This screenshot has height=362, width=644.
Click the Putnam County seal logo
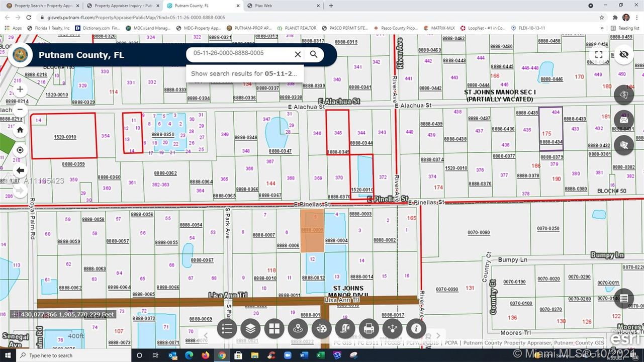[20, 55]
